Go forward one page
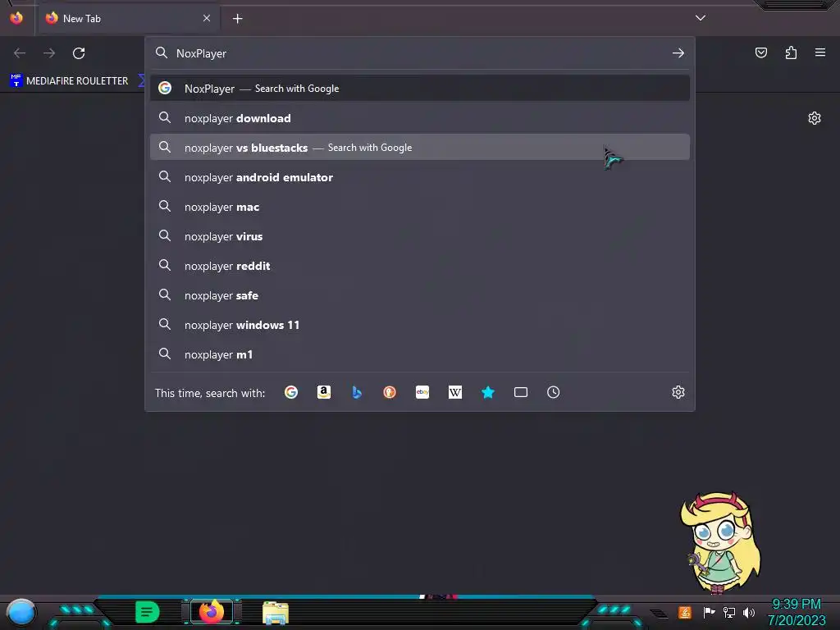840x630 pixels. tap(49, 53)
